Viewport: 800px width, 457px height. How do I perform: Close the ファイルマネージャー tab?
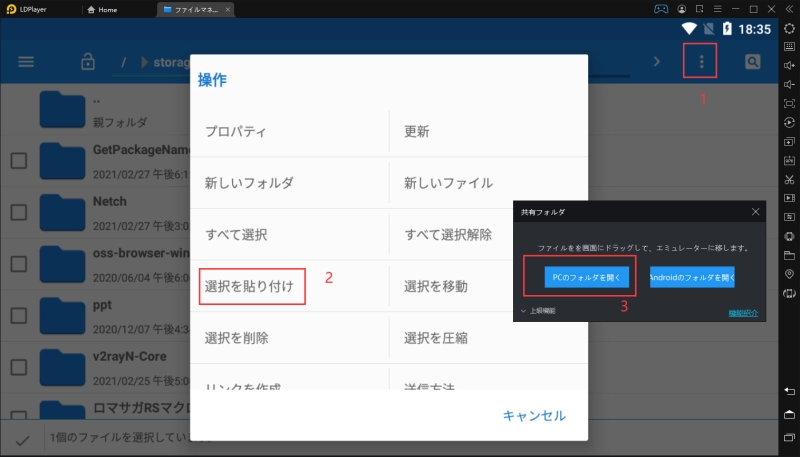[x=228, y=10]
